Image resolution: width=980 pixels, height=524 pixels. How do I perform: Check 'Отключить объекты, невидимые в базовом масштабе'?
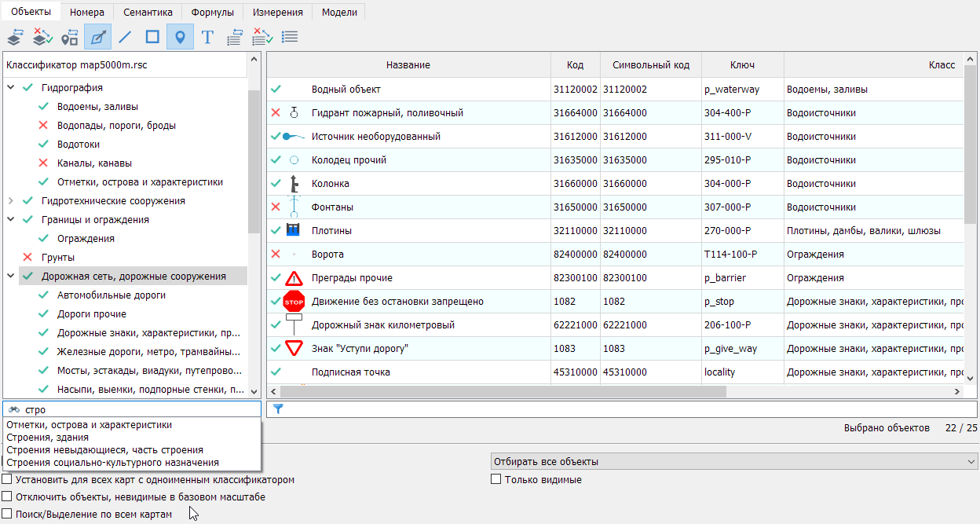click(7, 497)
